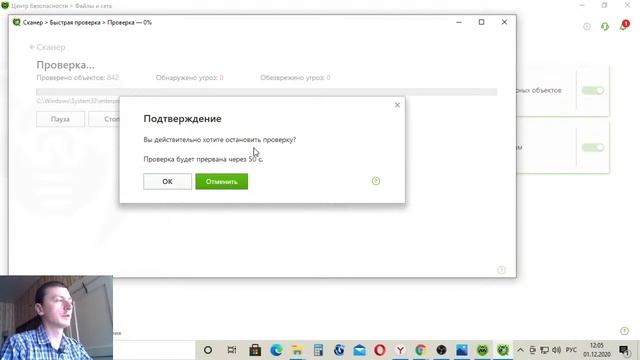Image resolution: width=640 pixels, height=360 pixels.
Task: Switch input language РУС in the tray
Action: click(x=571, y=350)
